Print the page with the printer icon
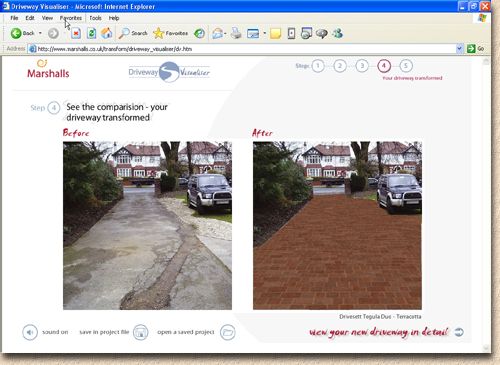Viewport: 500px width, 365px height. pyautogui.click(x=236, y=33)
